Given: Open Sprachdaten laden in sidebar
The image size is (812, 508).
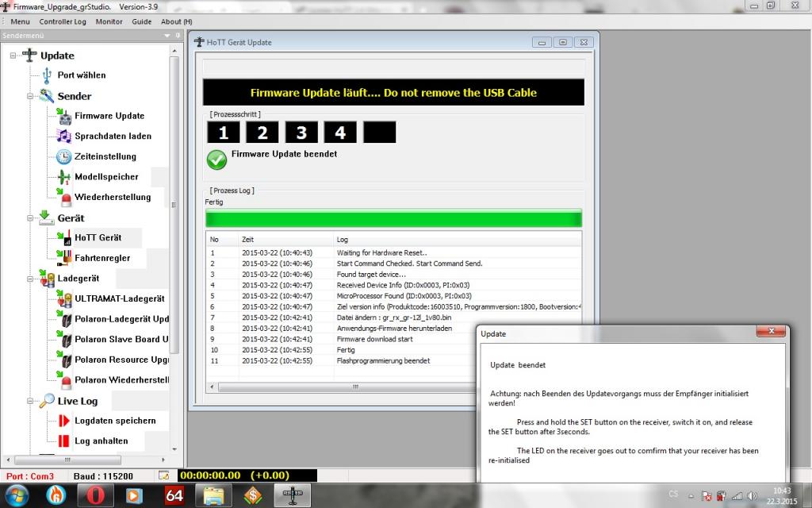Looking at the screenshot, I should 113,137.
